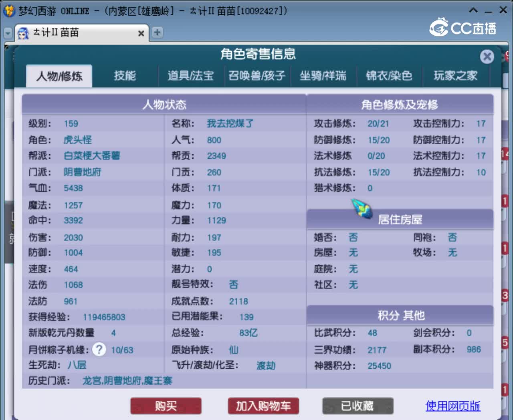This screenshot has width=513, height=420.
Task: Open the tab list dropdown arrow
Action: [8, 33]
